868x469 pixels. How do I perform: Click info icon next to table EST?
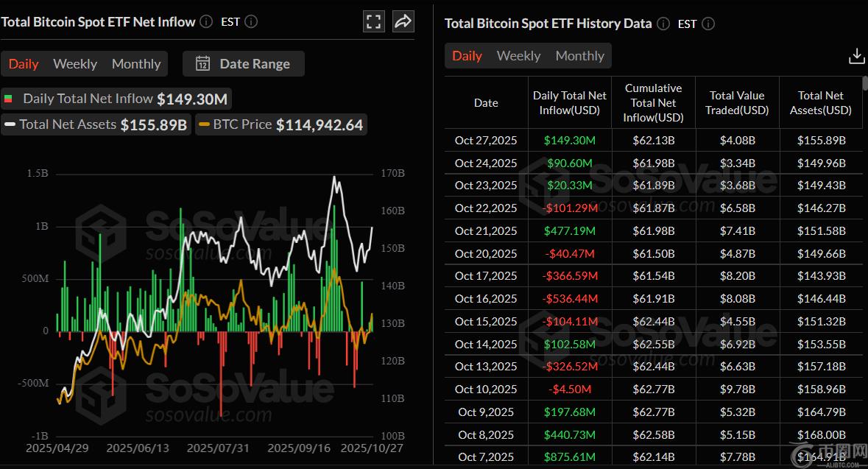(708, 24)
